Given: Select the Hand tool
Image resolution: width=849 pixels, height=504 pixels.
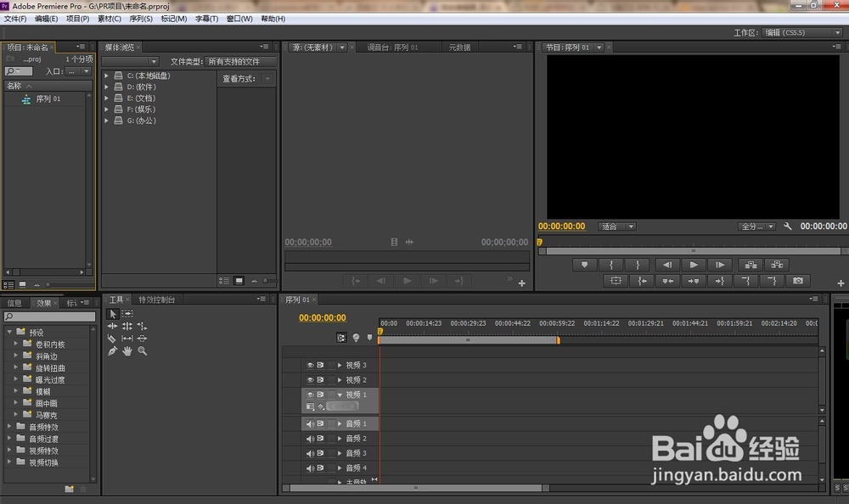Looking at the screenshot, I should 127,350.
